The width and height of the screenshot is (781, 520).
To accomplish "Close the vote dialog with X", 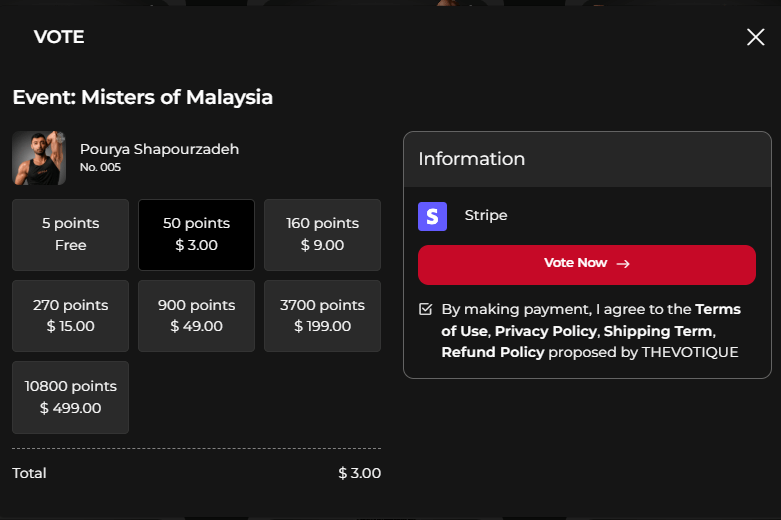I will [x=755, y=37].
